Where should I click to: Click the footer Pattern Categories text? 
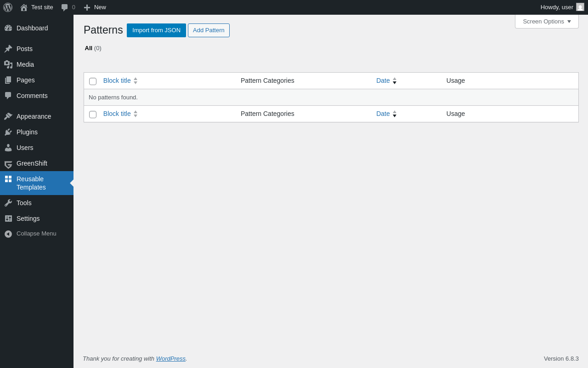267,114
